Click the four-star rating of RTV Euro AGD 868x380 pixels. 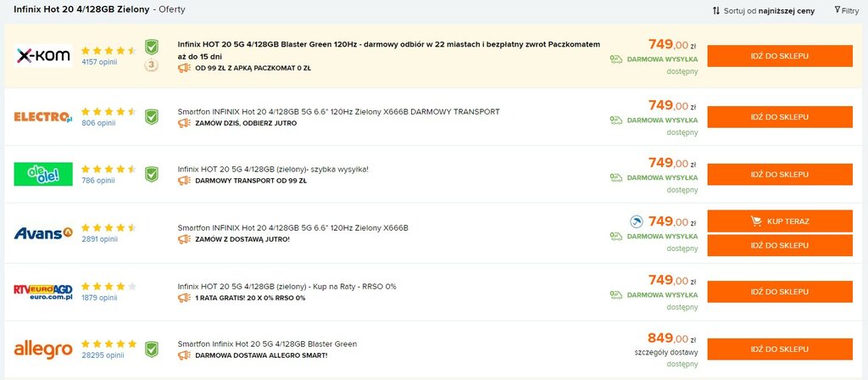(x=108, y=287)
